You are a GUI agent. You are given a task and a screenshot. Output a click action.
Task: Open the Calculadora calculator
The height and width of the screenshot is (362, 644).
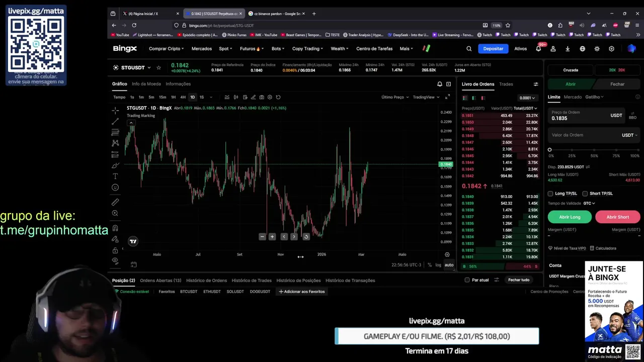coord(603,248)
